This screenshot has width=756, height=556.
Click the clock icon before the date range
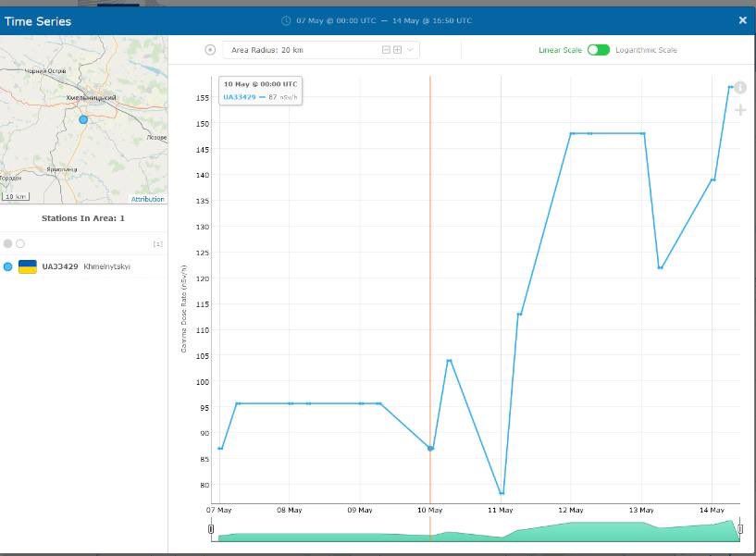click(286, 21)
